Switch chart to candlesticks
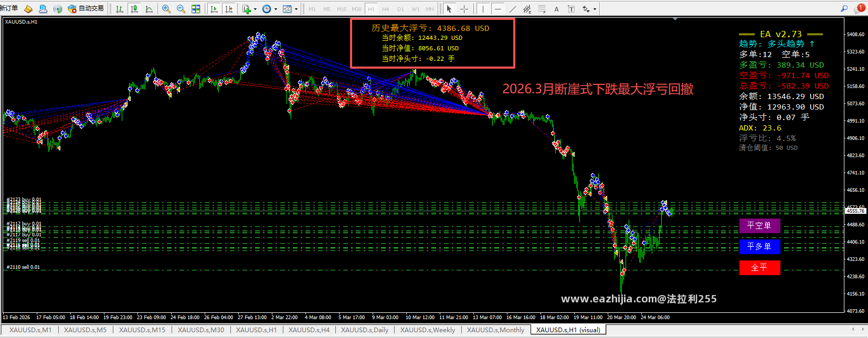Image resolution: width=868 pixels, height=338 pixels. tap(134, 9)
